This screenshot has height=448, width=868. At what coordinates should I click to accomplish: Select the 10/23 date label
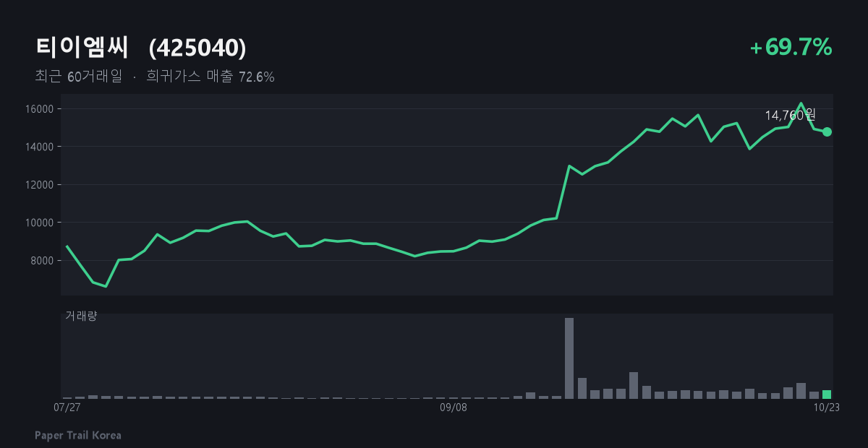coord(826,408)
